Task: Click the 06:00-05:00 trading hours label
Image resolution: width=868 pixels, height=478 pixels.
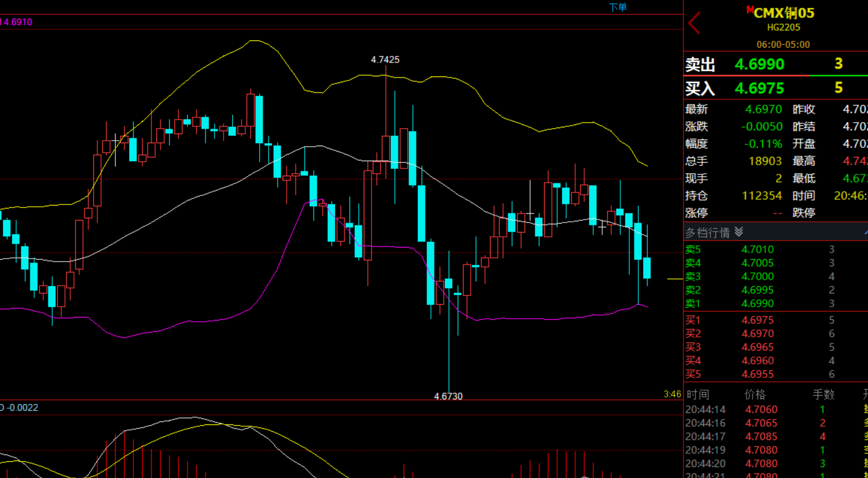Action: pos(783,44)
